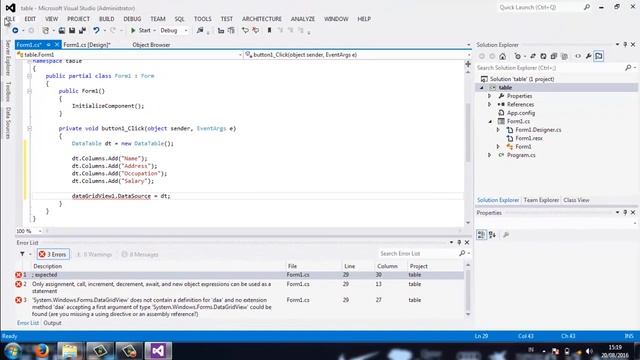640x360 pixels.
Task: Switch to the Class View tab
Action: click(576, 200)
